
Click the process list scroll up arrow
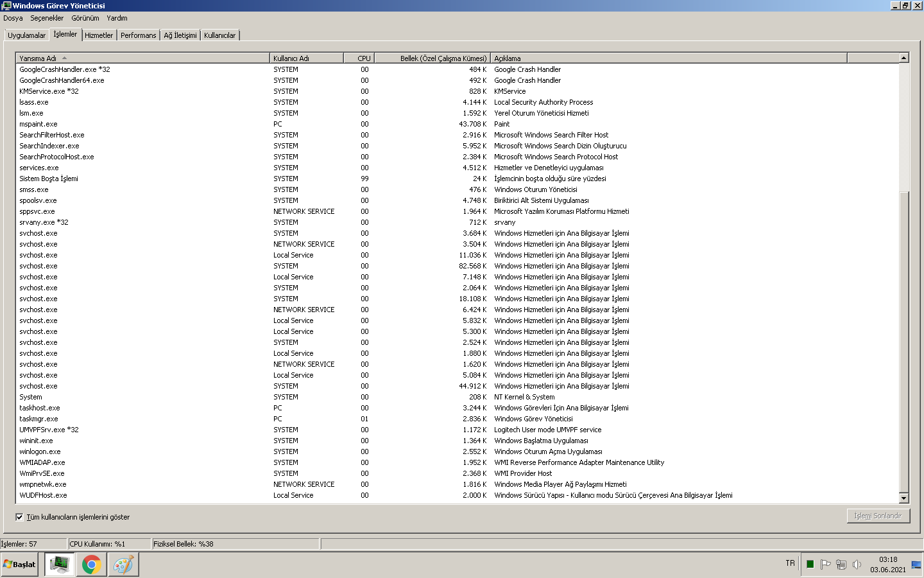point(904,58)
